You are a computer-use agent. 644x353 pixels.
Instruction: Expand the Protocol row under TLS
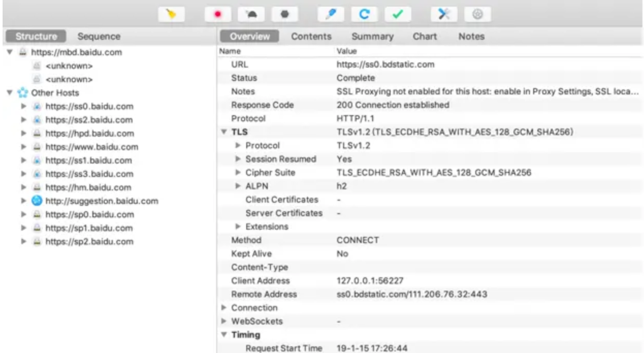pos(238,146)
